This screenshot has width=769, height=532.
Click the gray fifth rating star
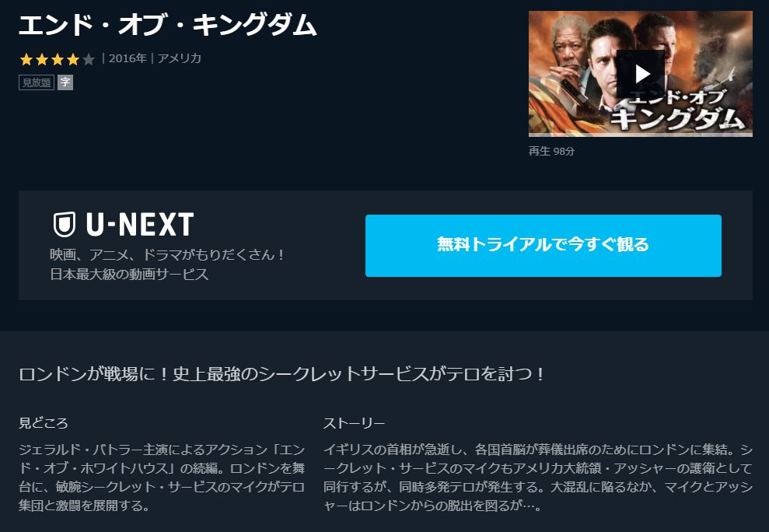89,59
